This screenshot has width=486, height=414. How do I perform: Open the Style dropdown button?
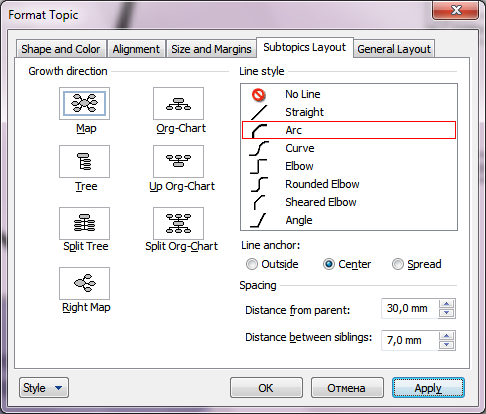click(44, 388)
